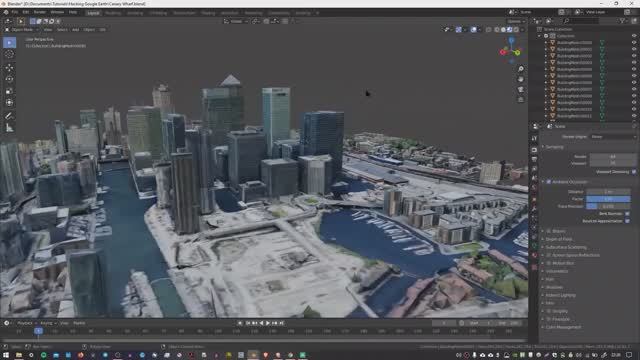Open the Scene properties tab

pyautogui.click(x=534, y=179)
